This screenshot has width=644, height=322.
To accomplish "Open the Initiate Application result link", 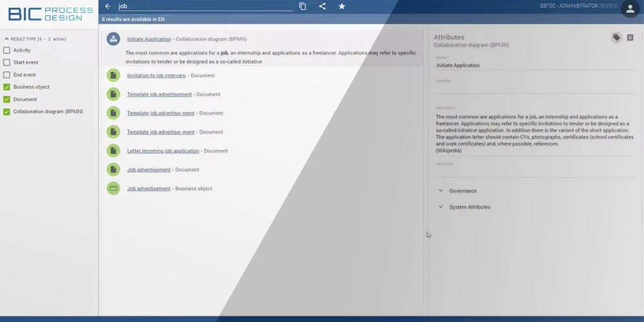I will pos(149,39).
